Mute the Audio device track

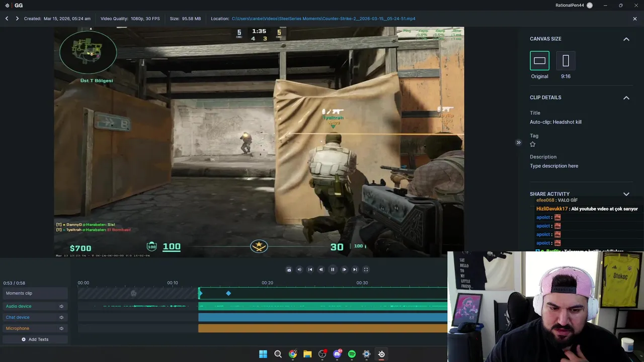point(61,306)
